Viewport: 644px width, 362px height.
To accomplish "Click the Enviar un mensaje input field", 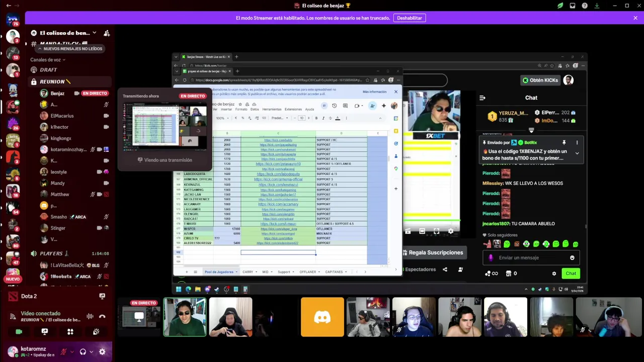I will click(x=530, y=258).
